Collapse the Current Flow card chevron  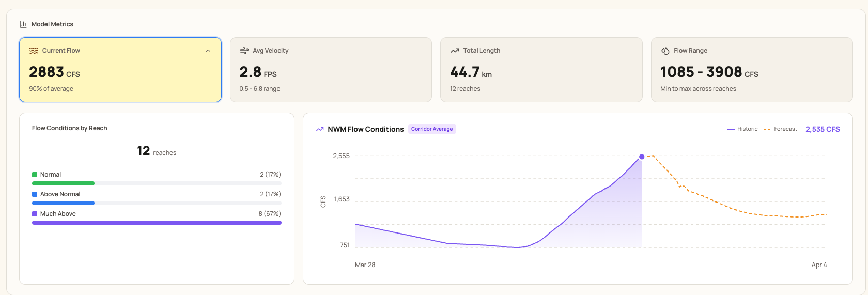(x=208, y=51)
